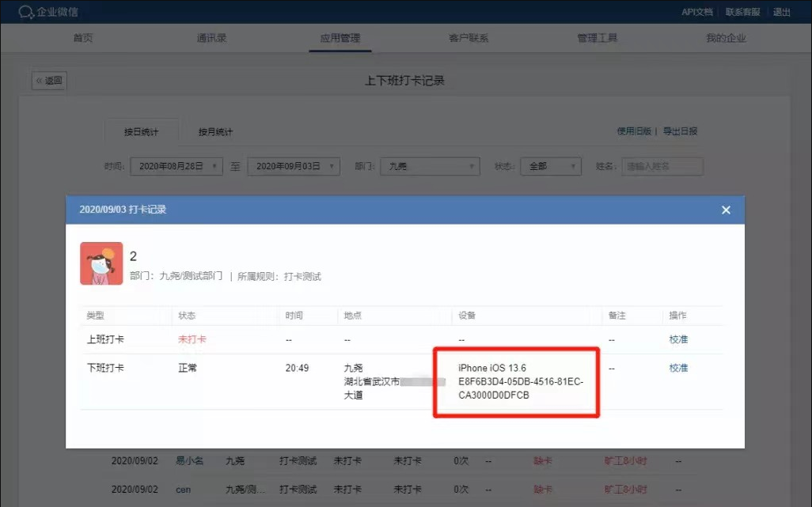Click the 返回 back button
The image size is (812, 507).
(x=49, y=81)
